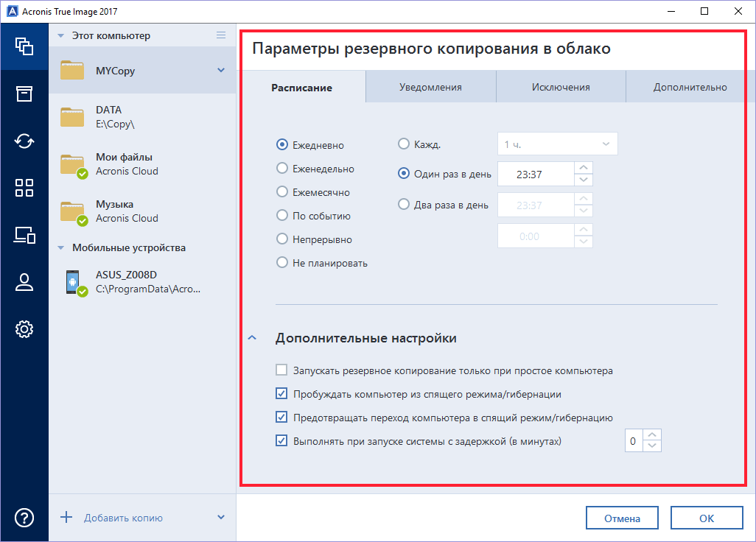Open the Tools grid icon
Image resolution: width=756 pixels, height=542 pixels.
24,188
